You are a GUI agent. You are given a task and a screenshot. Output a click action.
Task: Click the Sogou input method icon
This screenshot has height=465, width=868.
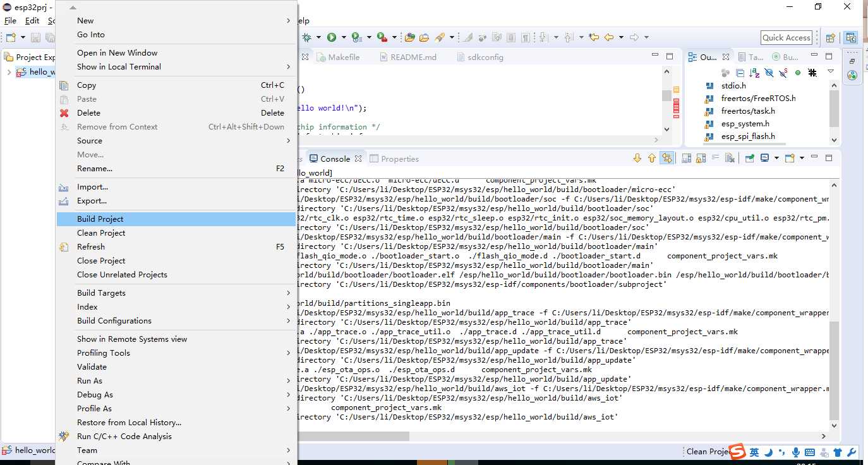(x=738, y=452)
